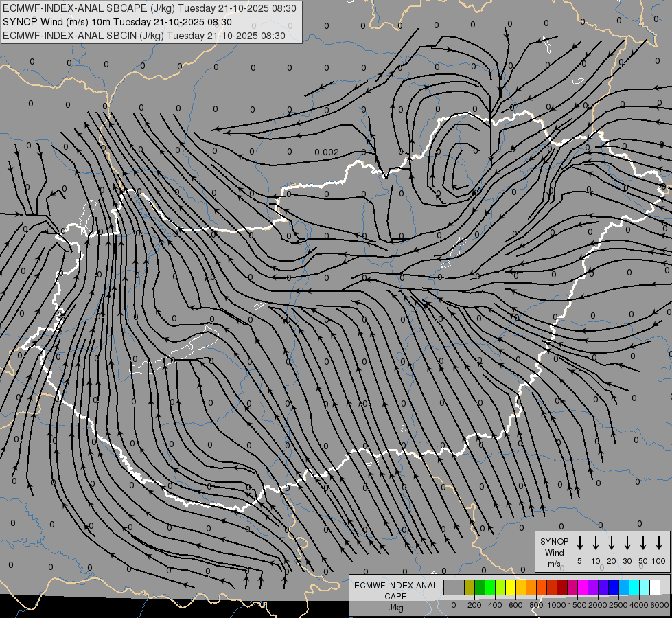Select the pale cyan CAPE legend swatch
The width and height of the screenshot is (672, 618).
point(644,587)
